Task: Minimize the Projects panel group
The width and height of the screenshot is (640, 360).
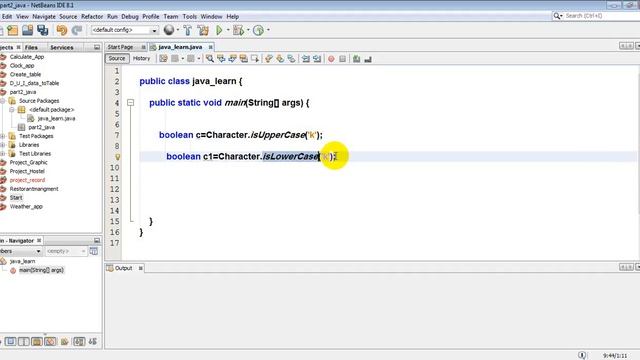Action: pyautogui.click(x=97, y=47)
